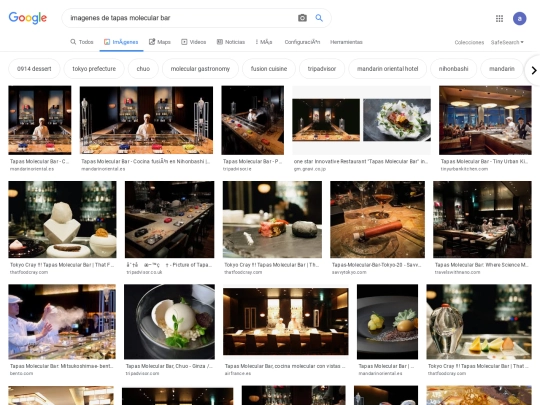
Task: Open the Google apps grid
Action: 499,19
